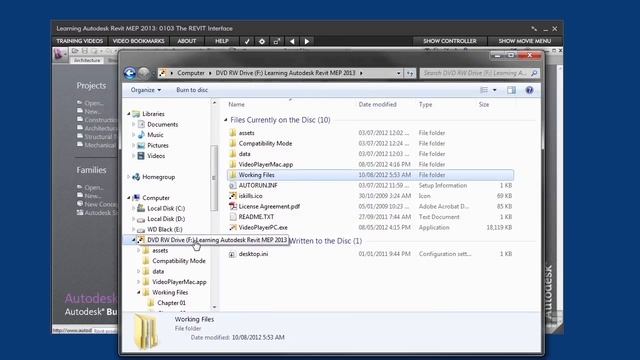
Task: Sort by Name column header
Action: (x=236, y=104)
